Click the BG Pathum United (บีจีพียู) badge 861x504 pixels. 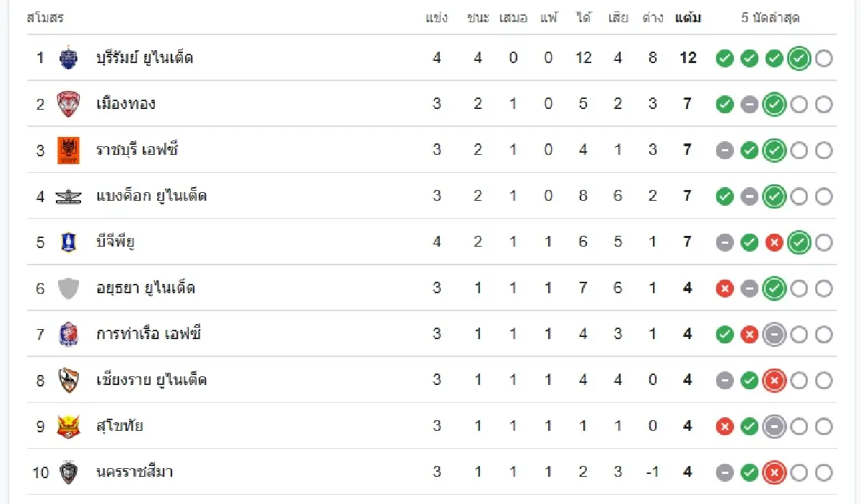(x=68, y=242)
